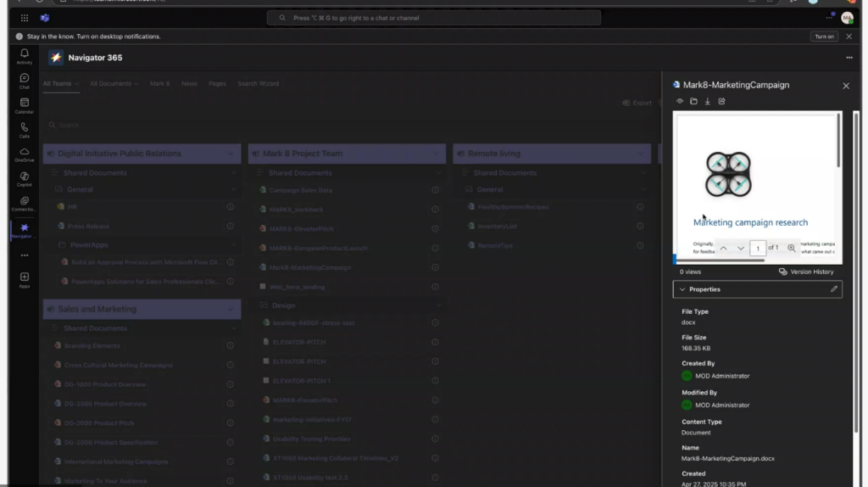This screenshot has height=487, width=868.
Task: Click the Navigator document search field
Action: point(348,126)
